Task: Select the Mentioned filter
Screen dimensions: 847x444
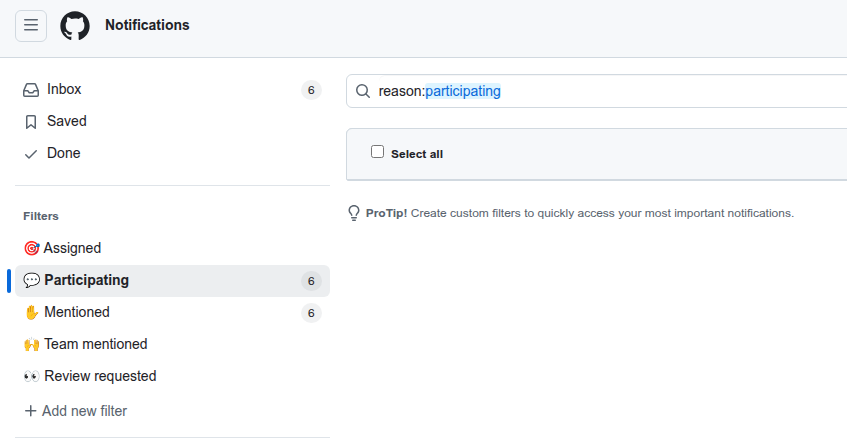Action: click(172, 313)
